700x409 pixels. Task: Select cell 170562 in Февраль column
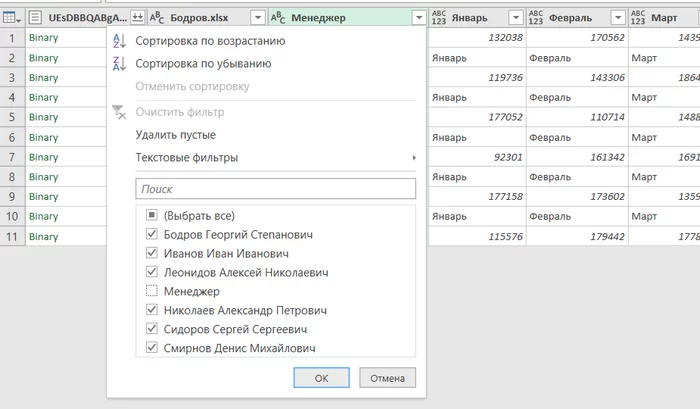(577, 38)
